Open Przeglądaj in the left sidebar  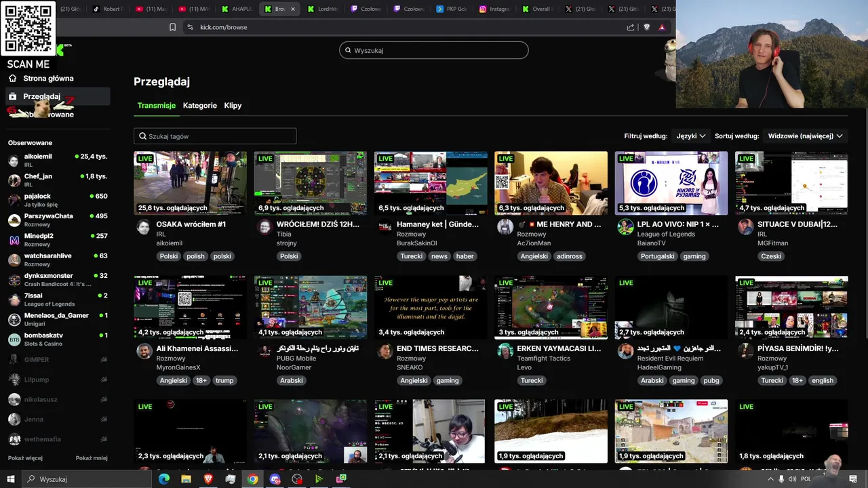pyautogui.click(x=58, y=96)
